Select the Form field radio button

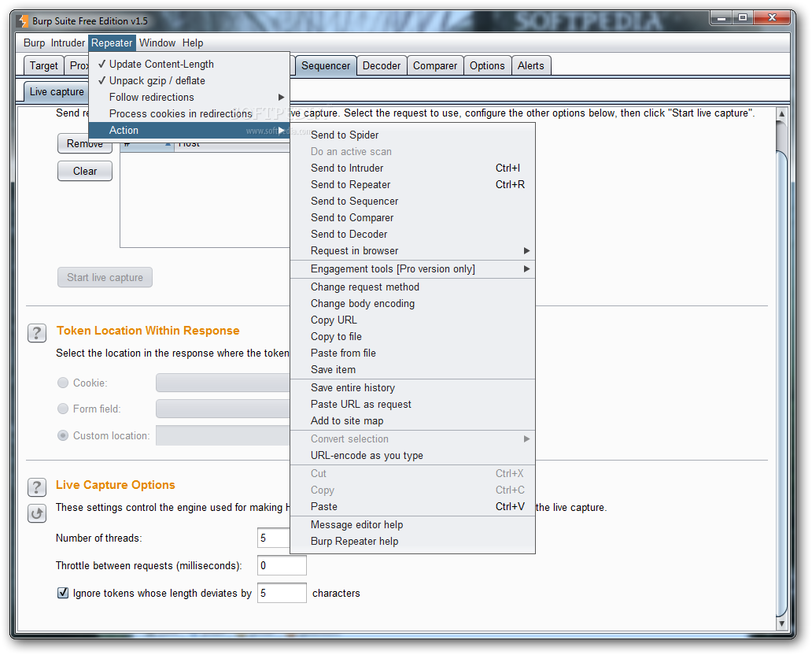(63, 409)
